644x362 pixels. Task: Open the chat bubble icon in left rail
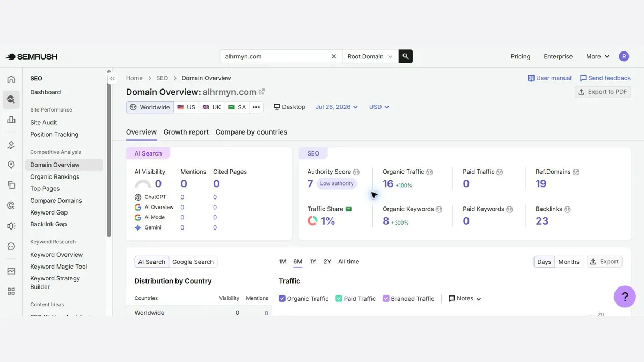click(11, 246)
